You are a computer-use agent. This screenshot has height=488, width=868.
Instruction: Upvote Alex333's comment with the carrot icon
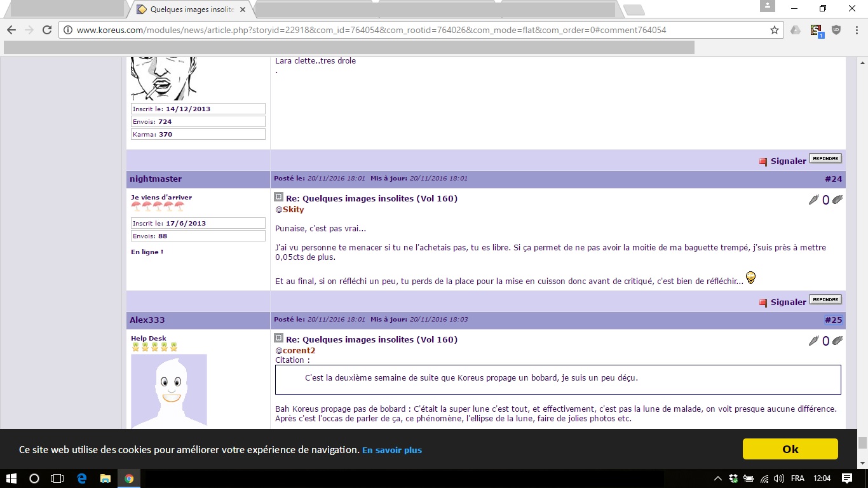coord(813,341)
